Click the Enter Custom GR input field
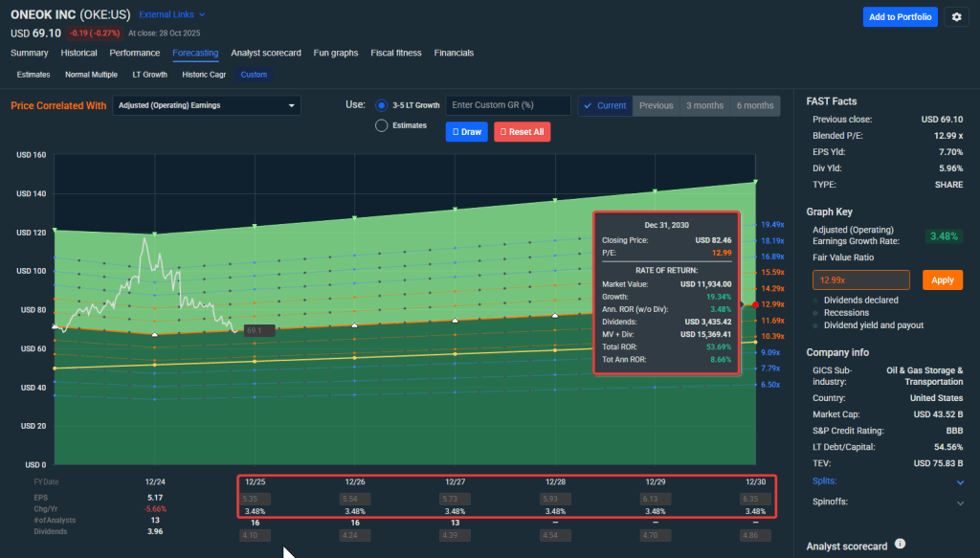The width and height of the screenshot is (980, 558). point(508,105)
